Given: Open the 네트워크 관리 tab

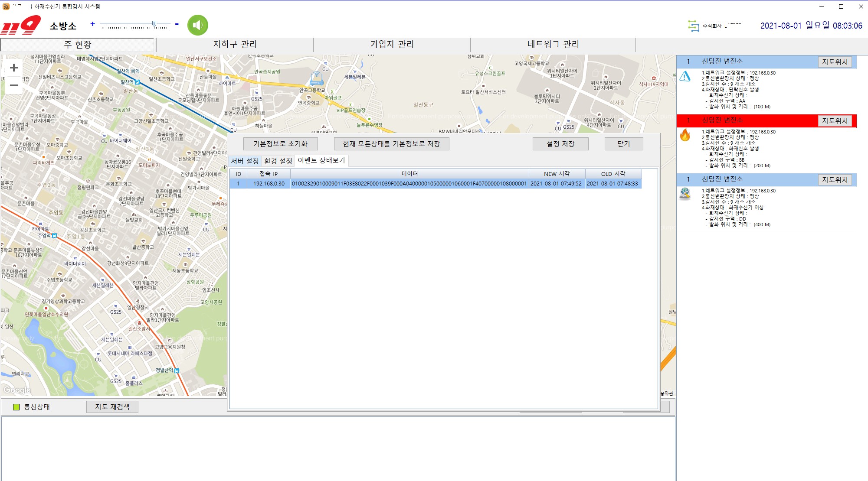Looking at the screenshot, I should [x=553, y=44].
